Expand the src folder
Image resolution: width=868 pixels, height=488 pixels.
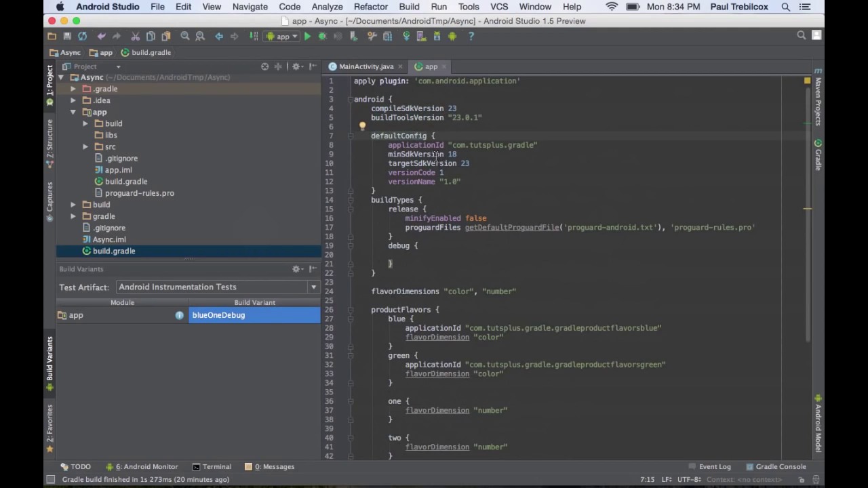click(x=85, y=146)
